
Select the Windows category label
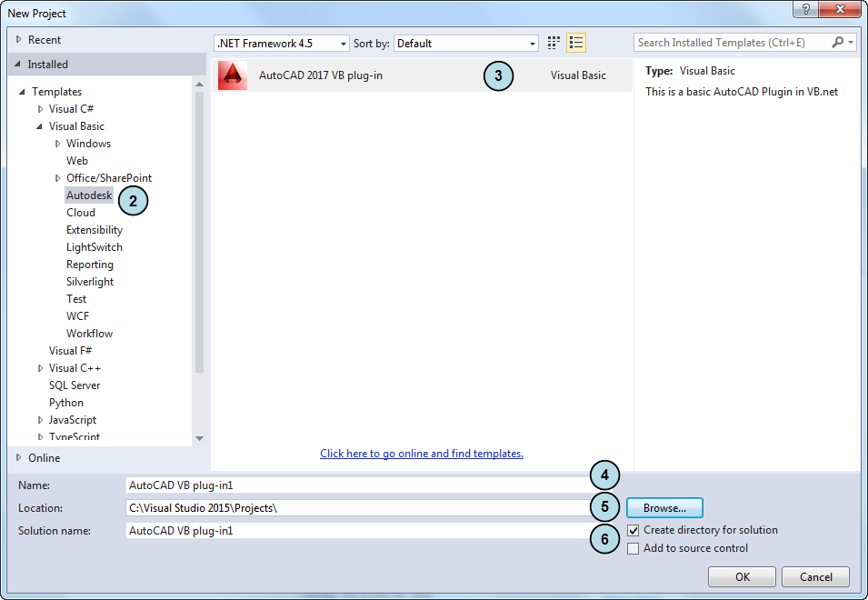[88, 144]
